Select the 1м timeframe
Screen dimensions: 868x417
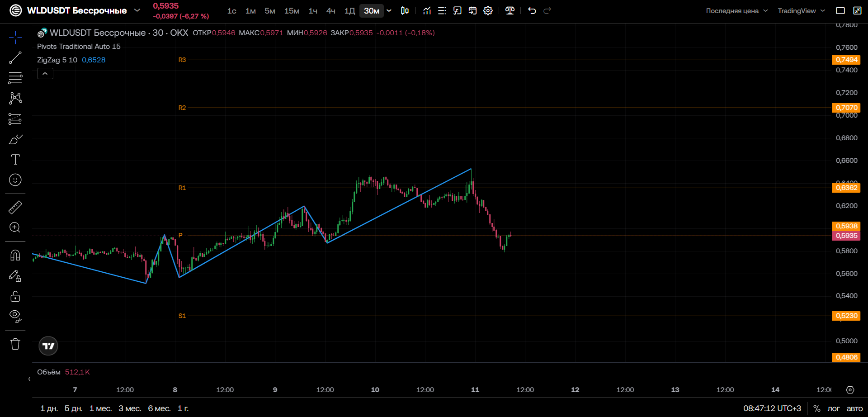[x=250, y=10]
